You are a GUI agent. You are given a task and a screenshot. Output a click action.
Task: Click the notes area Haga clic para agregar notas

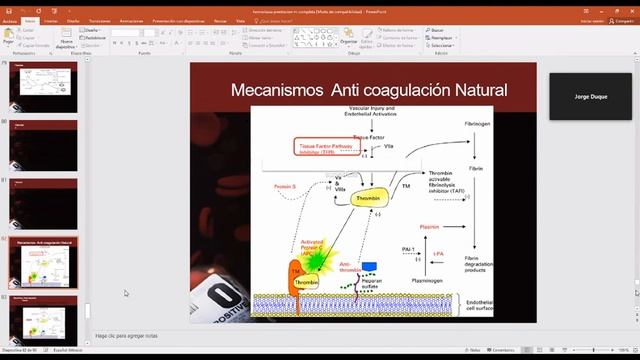coord(126,336)
